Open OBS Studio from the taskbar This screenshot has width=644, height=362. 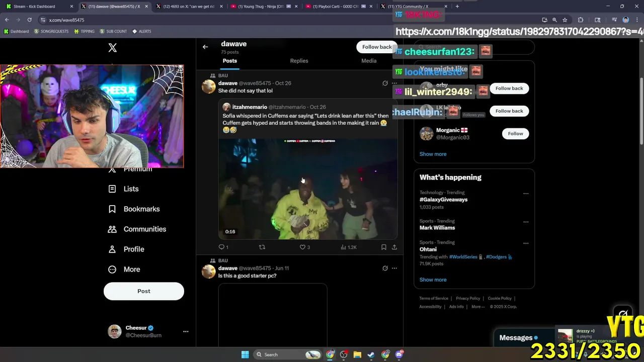(344, 354)
